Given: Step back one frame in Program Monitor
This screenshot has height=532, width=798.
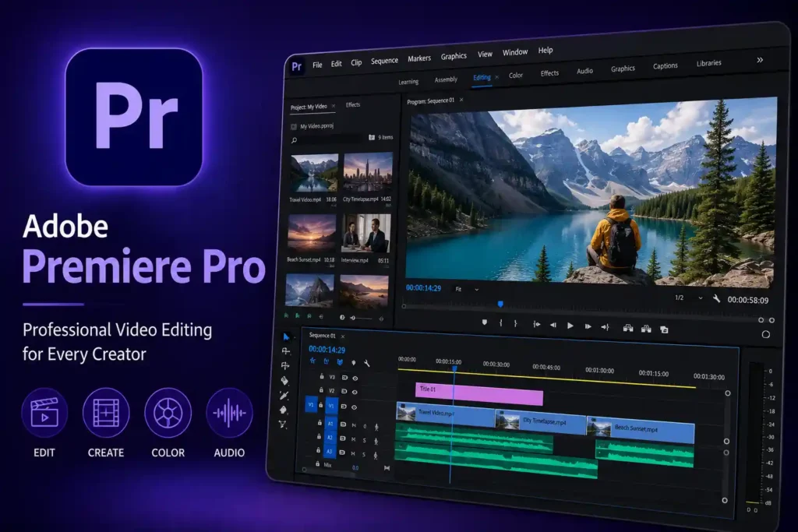Looking at the screenshot, I should coord(553,325).
